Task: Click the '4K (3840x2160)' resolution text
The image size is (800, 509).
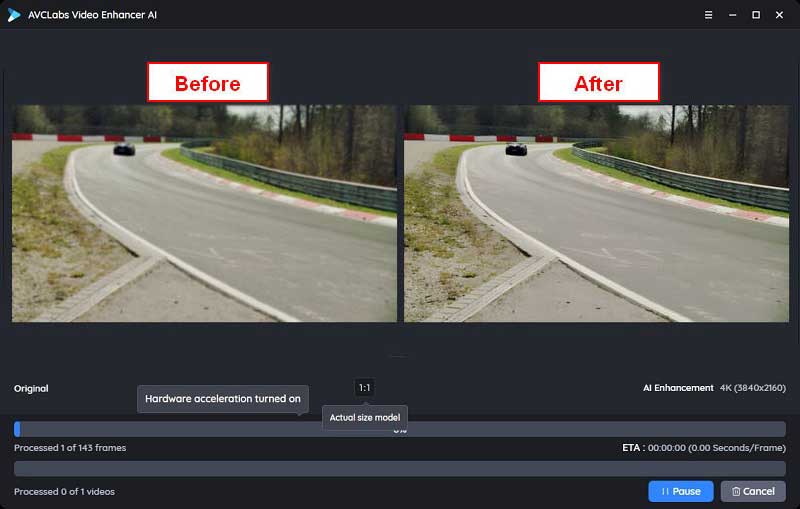Action: point(753,388)
